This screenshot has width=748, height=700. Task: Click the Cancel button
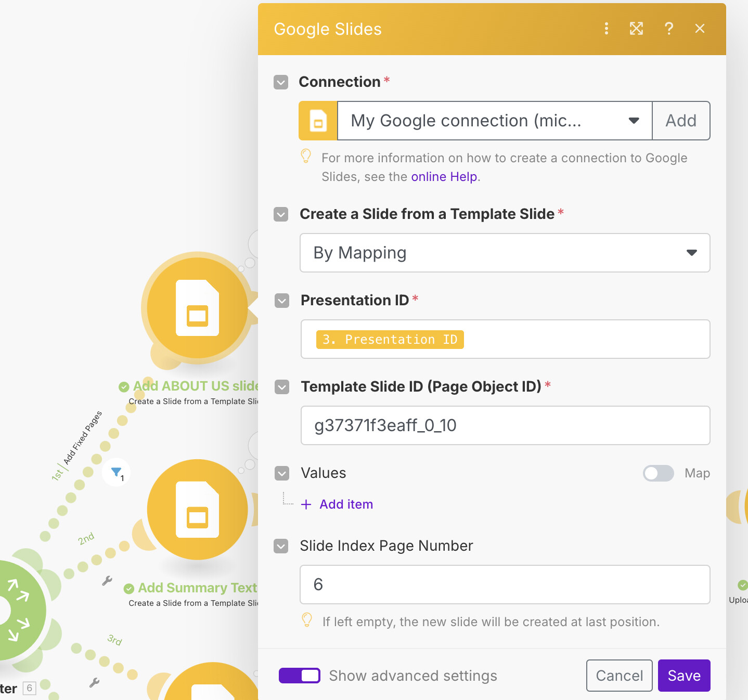[x=619, y=676]
